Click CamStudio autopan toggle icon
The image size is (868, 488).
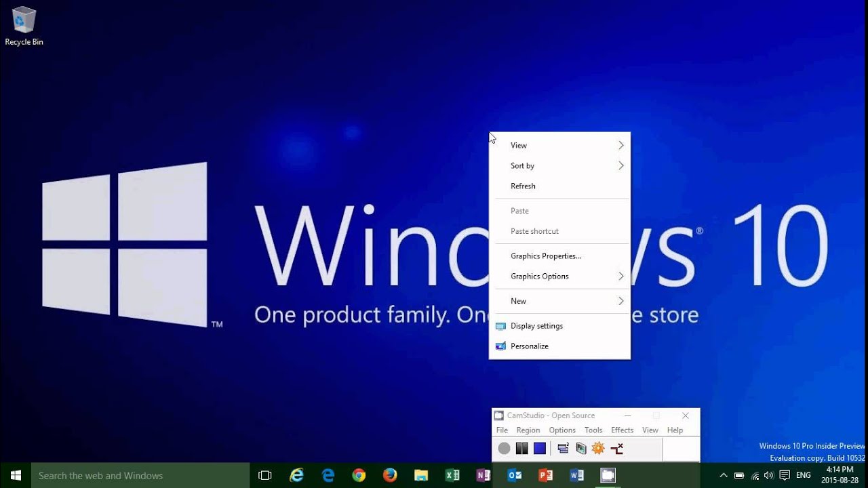[x=616, y=448]
